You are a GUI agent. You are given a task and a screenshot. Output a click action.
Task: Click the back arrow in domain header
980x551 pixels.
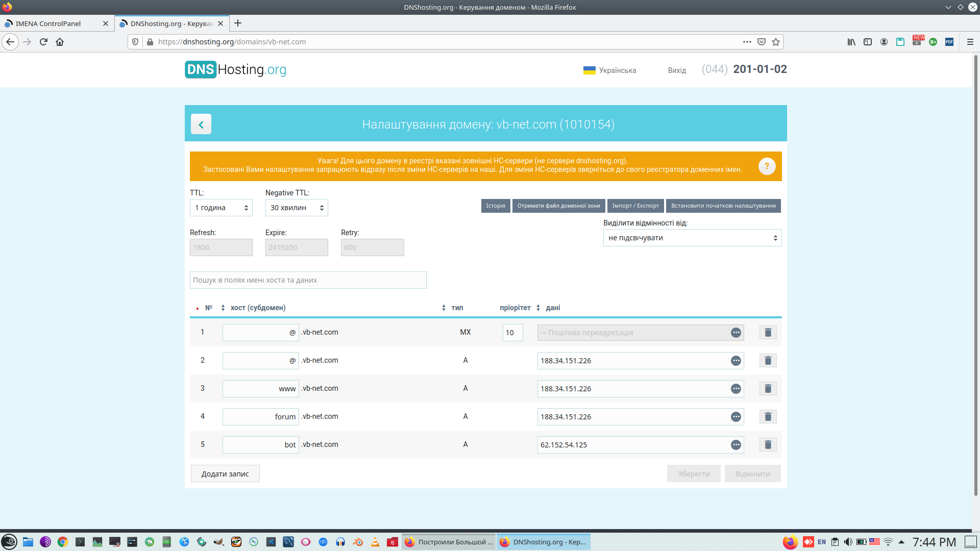click(201, 124)
